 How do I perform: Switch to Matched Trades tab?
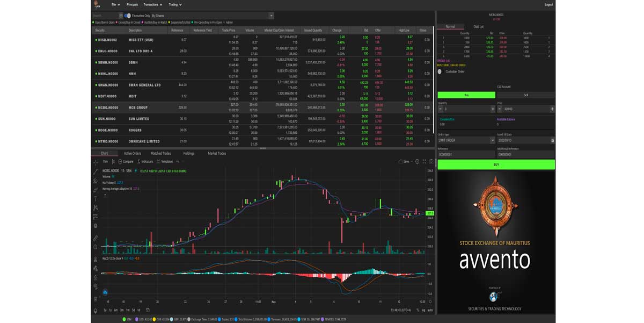[160, 153]
